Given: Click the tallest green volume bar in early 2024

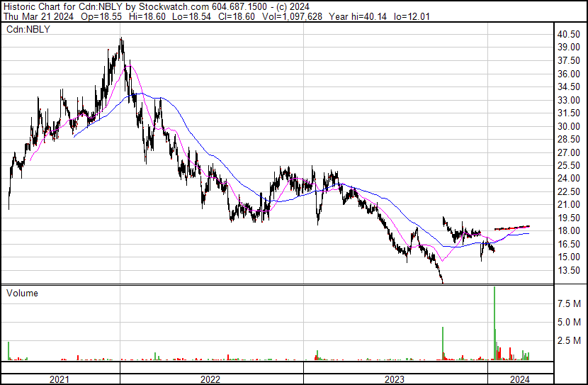Looking at the screenshot, I should pyautogui.click(x=494, y=323).
